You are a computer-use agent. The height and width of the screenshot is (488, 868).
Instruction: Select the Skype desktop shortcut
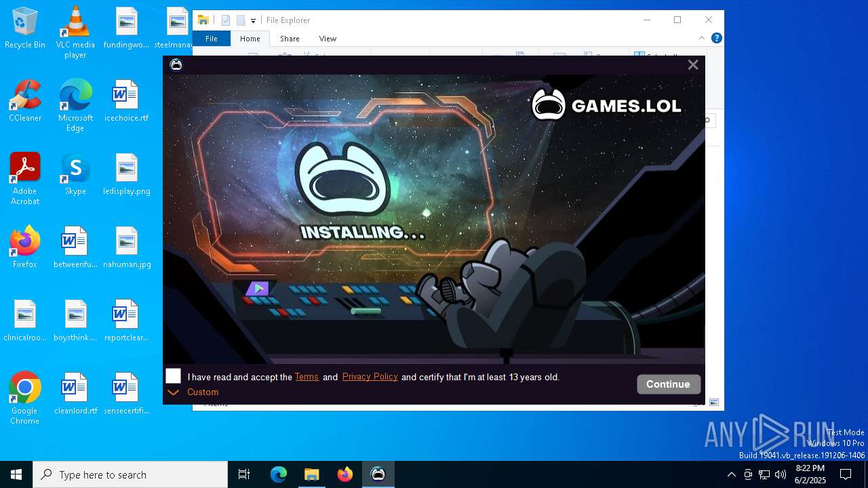click(75, 175)
